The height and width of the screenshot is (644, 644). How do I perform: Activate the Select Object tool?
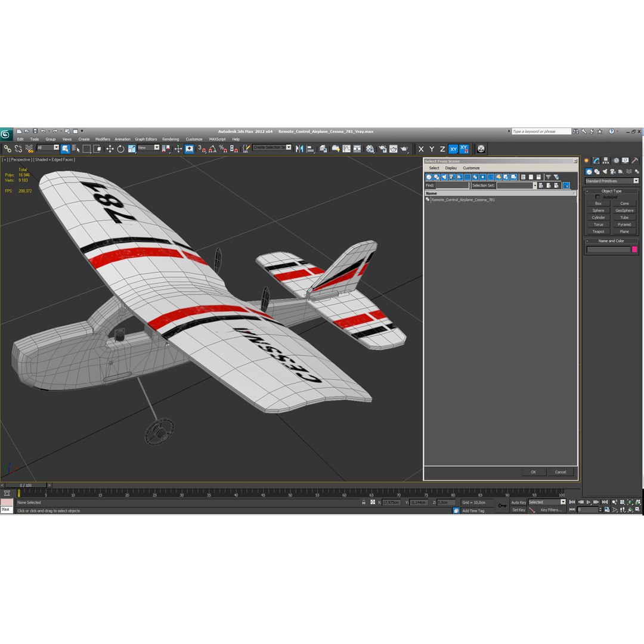pyautogui.click(x=65, y=148)
